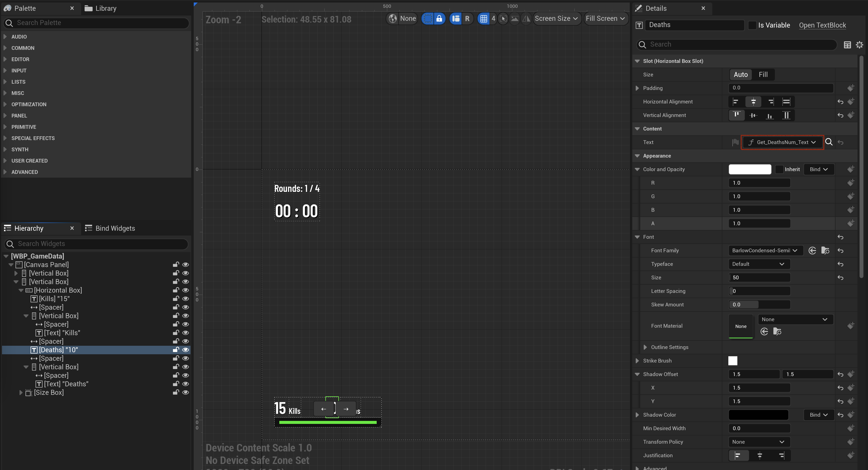Click the R render mode button
This screenshot has height=470, width=868.
tap(467, 19)
